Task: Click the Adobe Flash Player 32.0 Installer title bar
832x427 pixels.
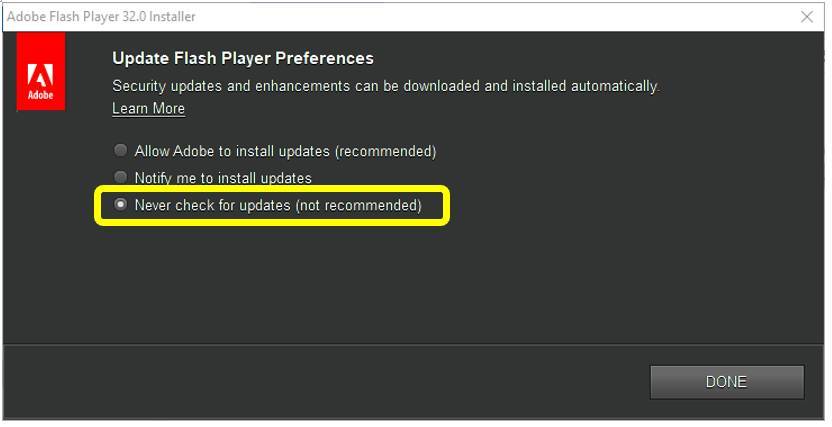Action: coord(371,16)
